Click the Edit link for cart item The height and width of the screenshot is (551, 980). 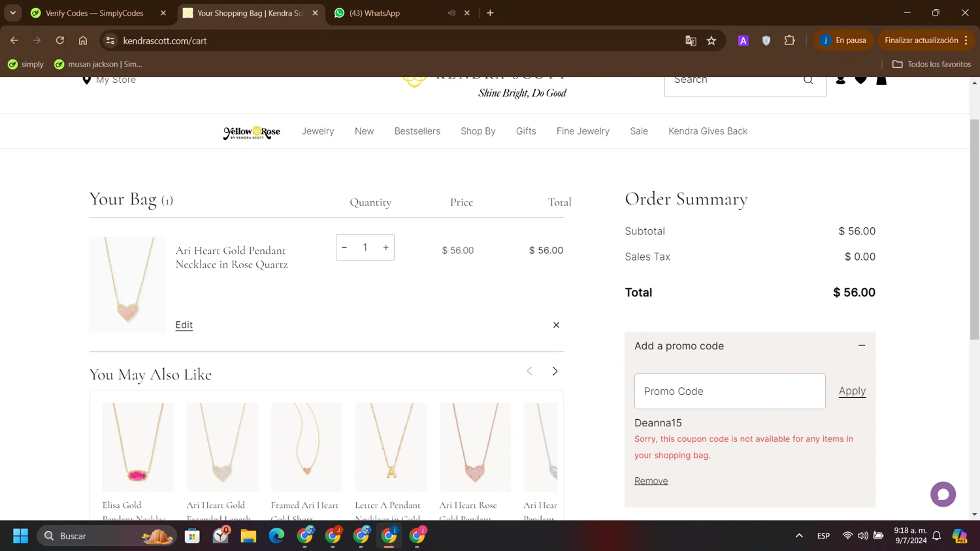[184, 324]
